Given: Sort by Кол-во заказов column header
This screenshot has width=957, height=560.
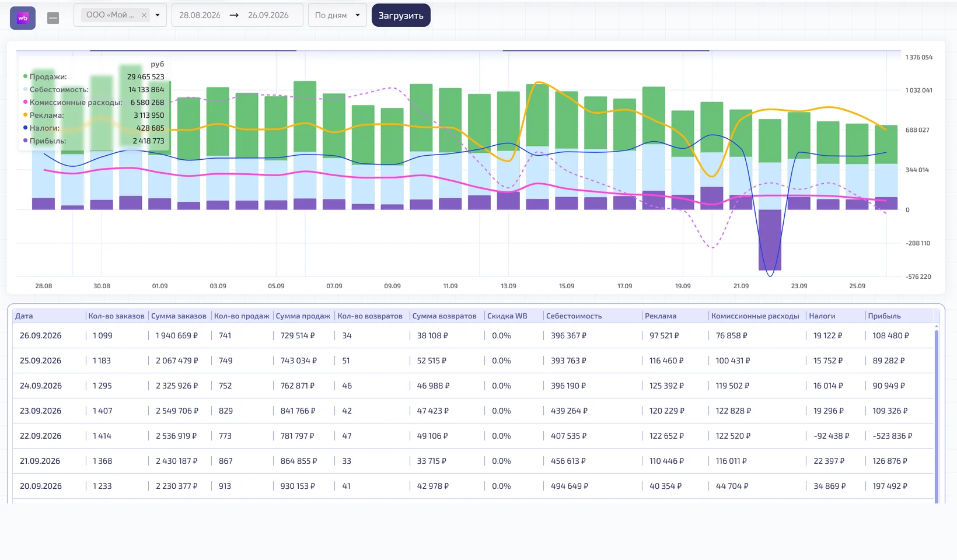Looking at the screenshot, I should point(116,316).
